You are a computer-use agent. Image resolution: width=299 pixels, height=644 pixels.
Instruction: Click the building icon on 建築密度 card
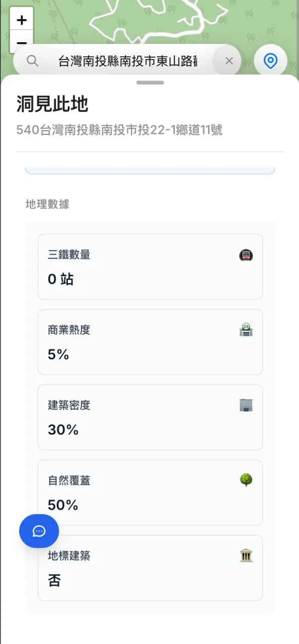pyautogui.click(x=246, y=405)
